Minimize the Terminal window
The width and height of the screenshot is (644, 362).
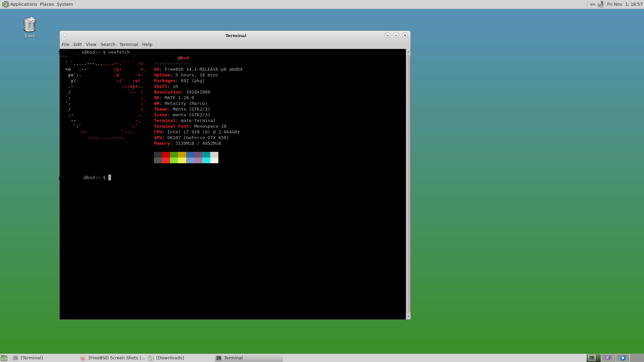click(x=387, y=35)
